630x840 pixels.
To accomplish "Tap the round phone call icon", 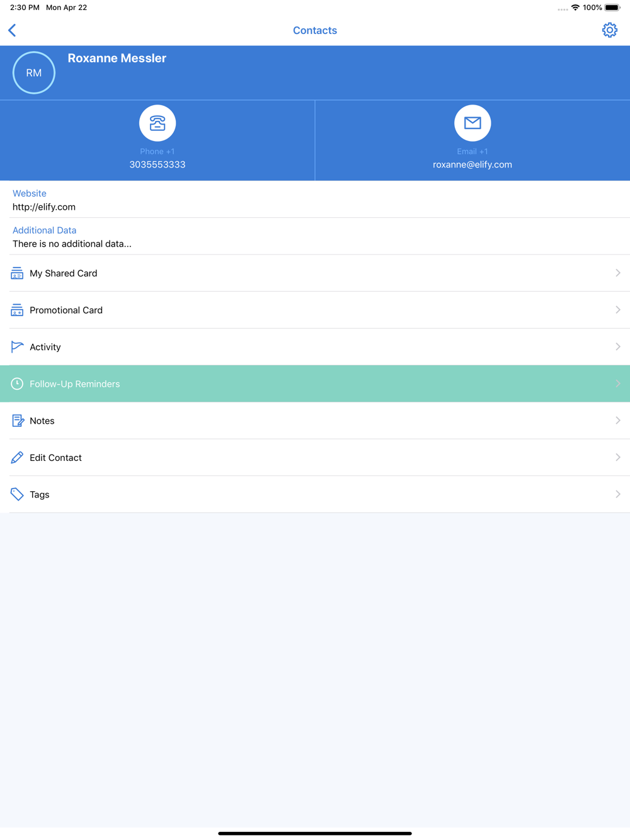I will [157, 123].
